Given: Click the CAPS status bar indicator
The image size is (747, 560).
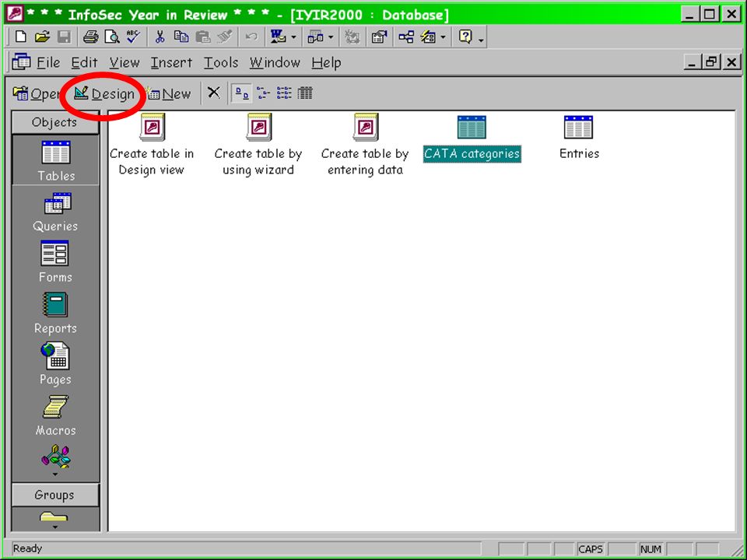Looking at the screenshot, I should click(591, 549).
